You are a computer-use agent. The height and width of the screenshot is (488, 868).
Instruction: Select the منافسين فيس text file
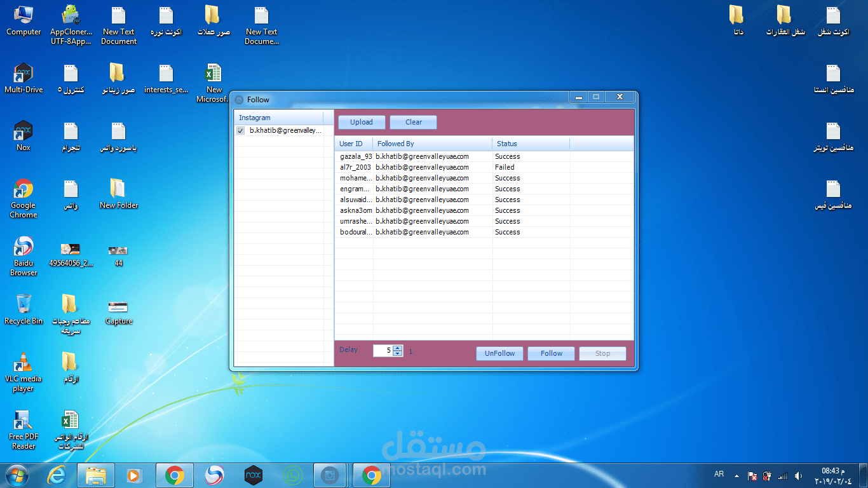833,194
